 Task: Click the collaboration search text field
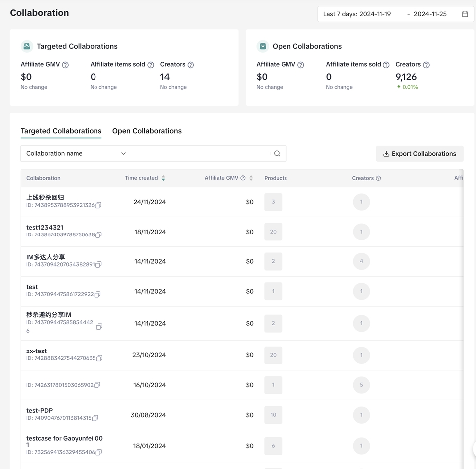coord(199,154)
